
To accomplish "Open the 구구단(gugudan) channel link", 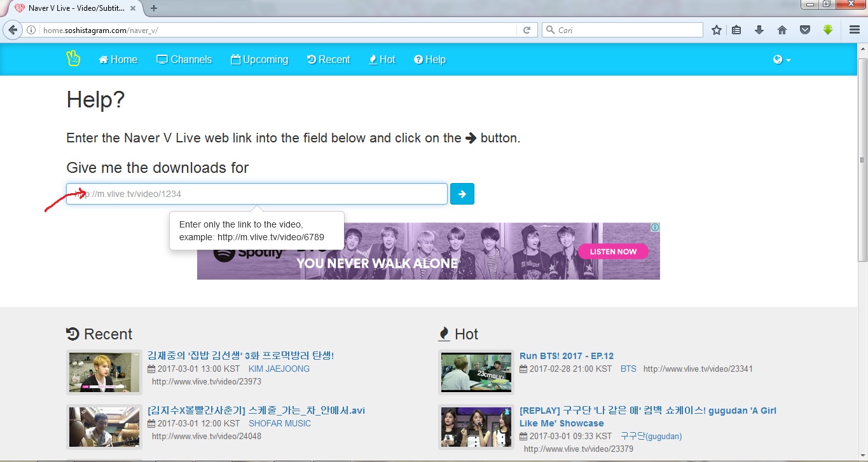I will 651,436.
